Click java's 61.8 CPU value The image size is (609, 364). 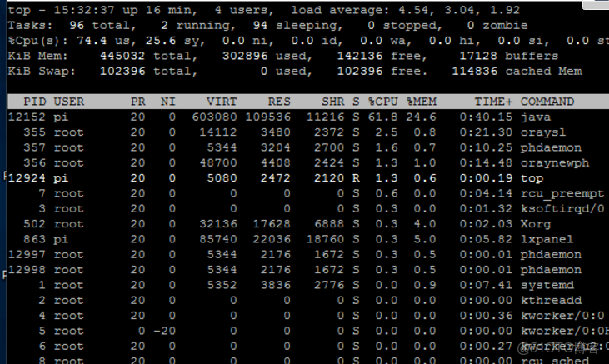(x=383, y=117)
